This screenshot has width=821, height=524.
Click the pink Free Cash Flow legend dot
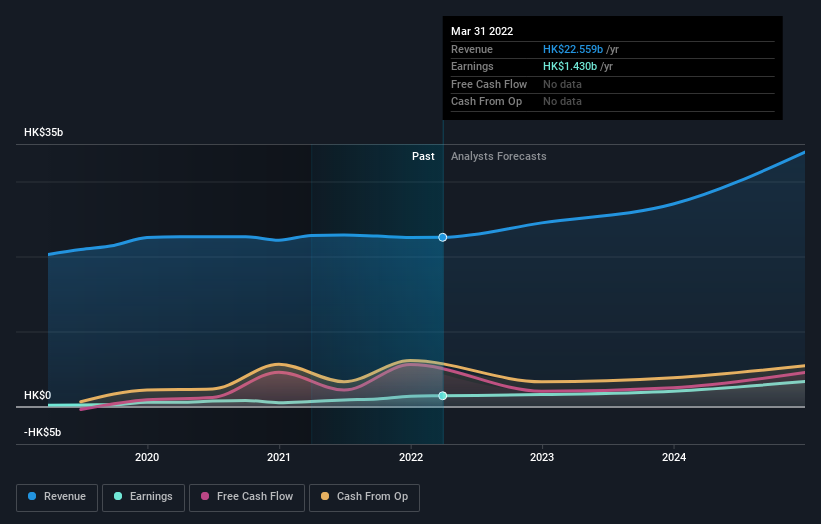(205, 496)
